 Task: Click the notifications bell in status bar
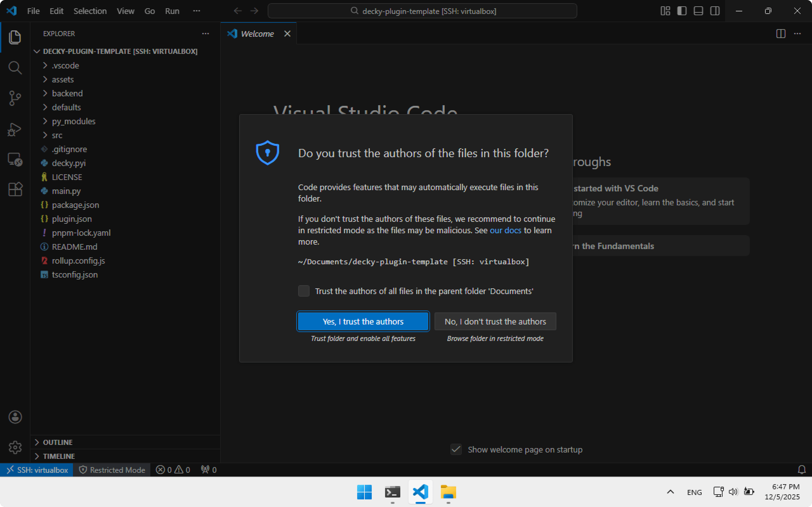802,470
